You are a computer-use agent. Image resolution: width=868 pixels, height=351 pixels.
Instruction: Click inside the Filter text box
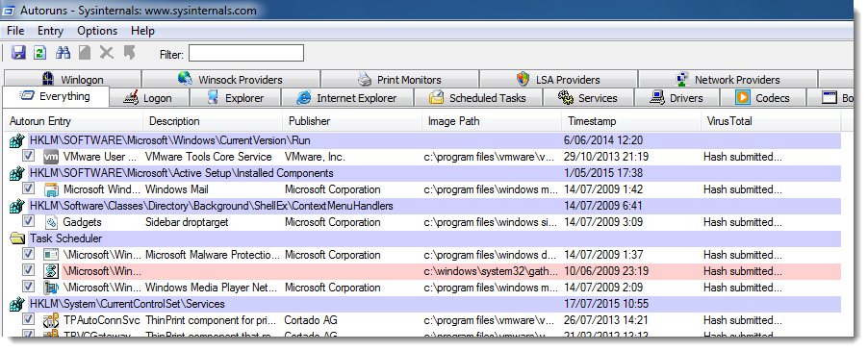point(245,54)
